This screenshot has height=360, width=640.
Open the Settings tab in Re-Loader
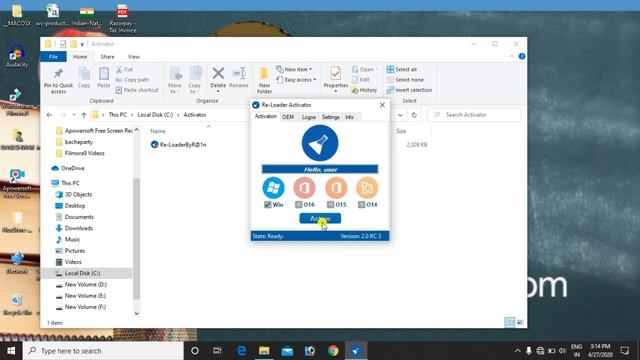[x=331, y=117]
